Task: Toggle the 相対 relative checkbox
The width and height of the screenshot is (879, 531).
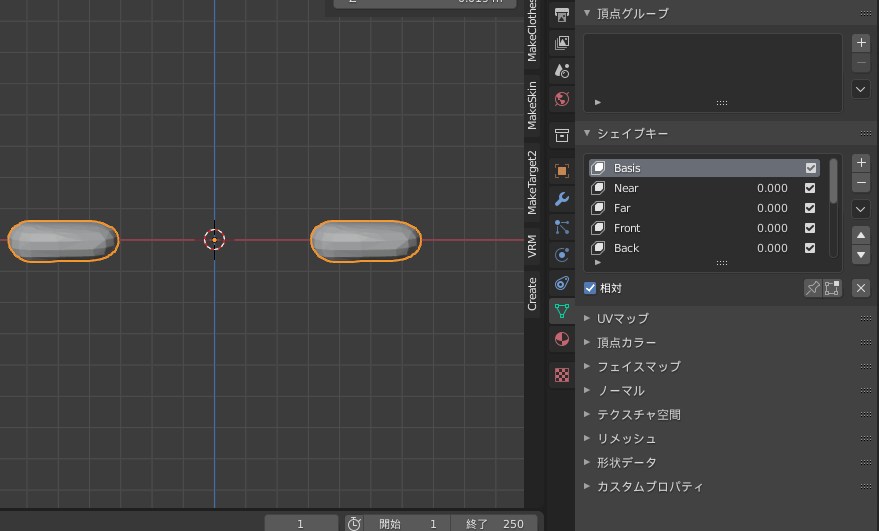Action: 590,288
